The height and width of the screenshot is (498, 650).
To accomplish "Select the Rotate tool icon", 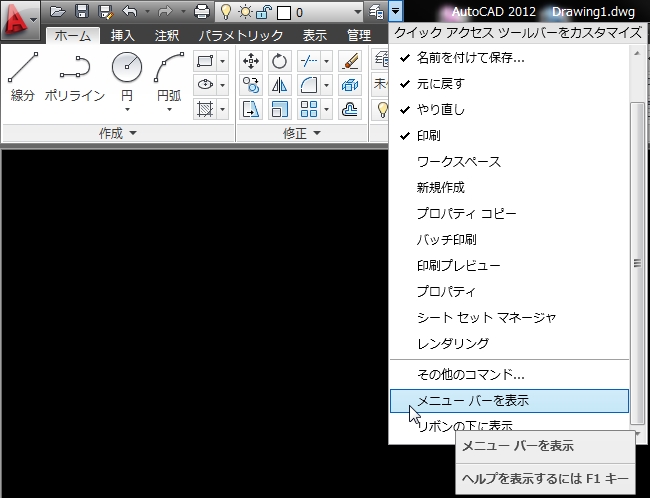I will coord(279,61).
